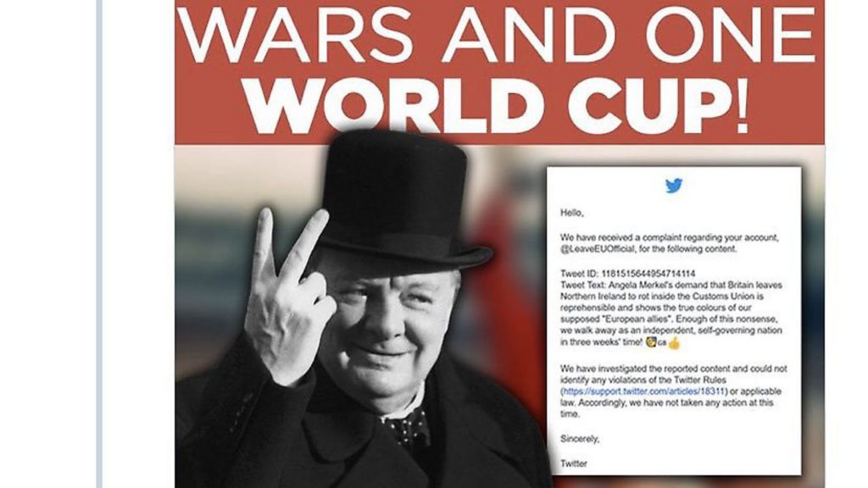868x488 pixels.
Task: Click the 'WORLD CUP!' bold headline
Action: (x=497, y=106)
